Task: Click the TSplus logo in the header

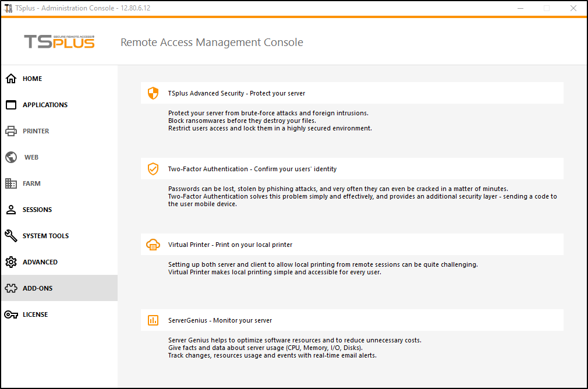Action: pos(59,42)
